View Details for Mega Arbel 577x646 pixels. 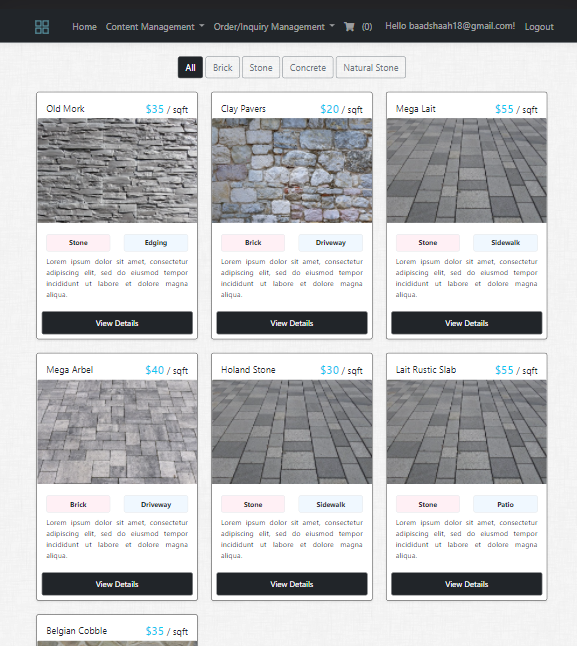[117, 584]
